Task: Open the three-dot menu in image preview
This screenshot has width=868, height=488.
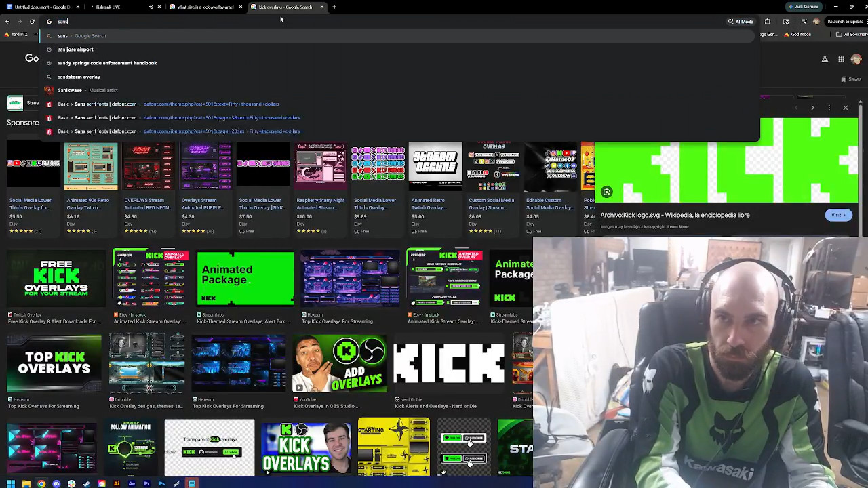Action: click(x=830, y=108)
